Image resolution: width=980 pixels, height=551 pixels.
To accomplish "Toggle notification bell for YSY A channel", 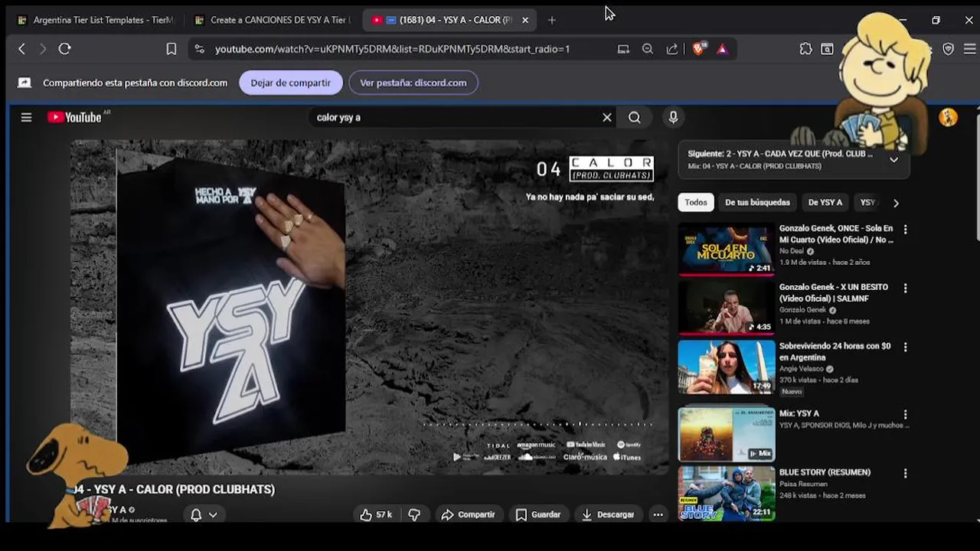I will [x=196, y=514].
